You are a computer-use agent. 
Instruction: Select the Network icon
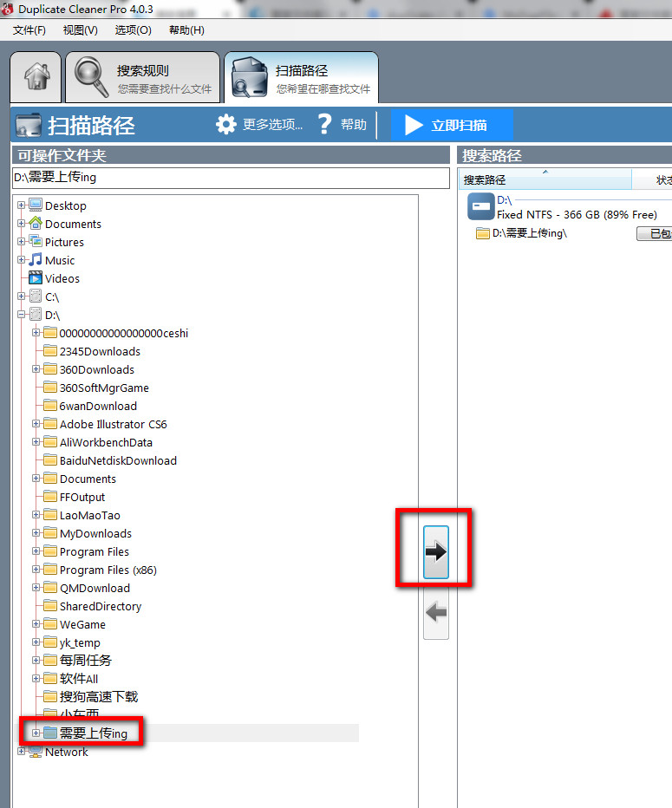click(x=36, y=752)
